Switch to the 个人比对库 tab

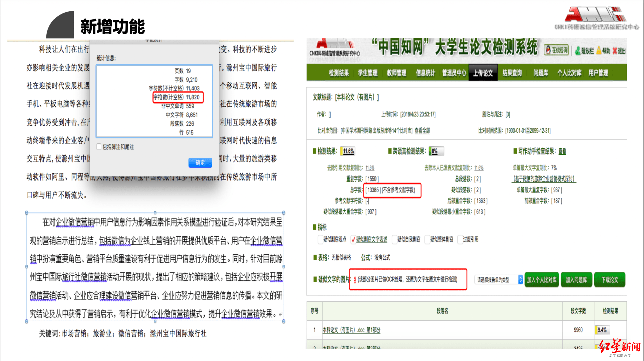569,73
